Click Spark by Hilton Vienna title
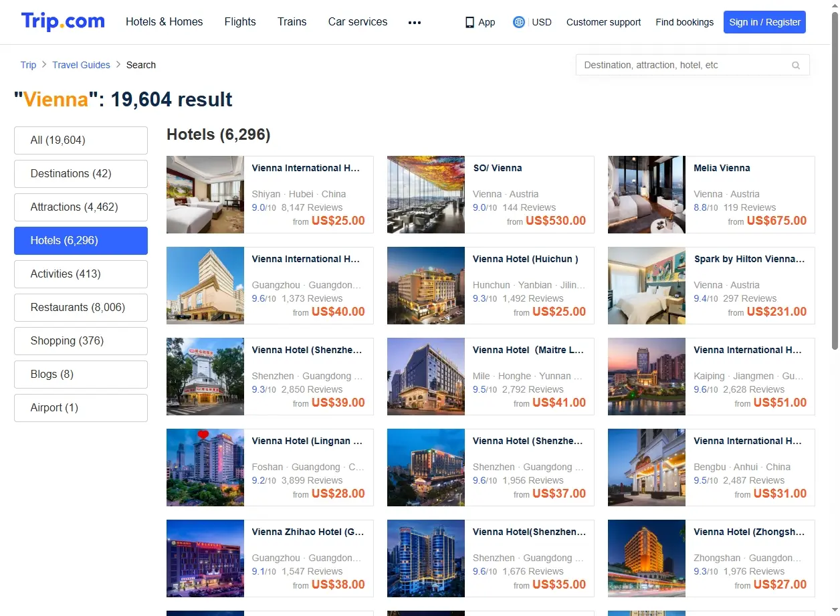840x616 pixels. [x=749, y=260]
